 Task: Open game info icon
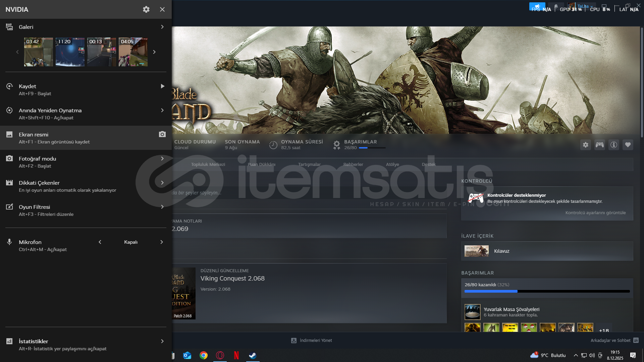coord(614,145)
